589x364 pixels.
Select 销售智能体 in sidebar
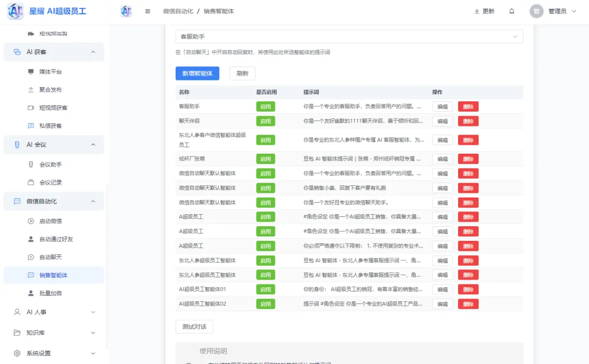53,275
